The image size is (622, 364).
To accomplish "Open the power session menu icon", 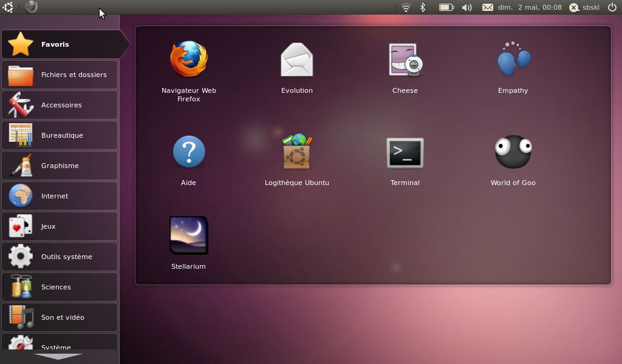I will pyautogui.click(x=612, y=7).
